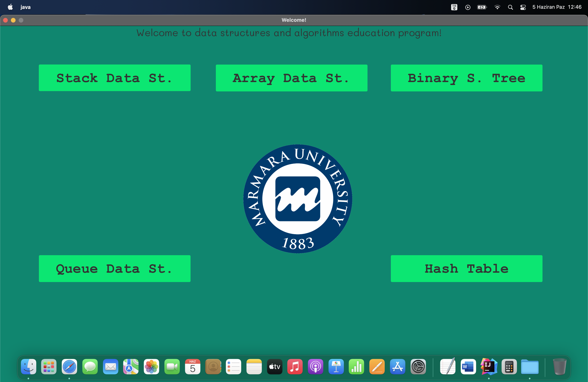Close the Welcome! window
Screen dimensions: 588x382
pos(5,20)
